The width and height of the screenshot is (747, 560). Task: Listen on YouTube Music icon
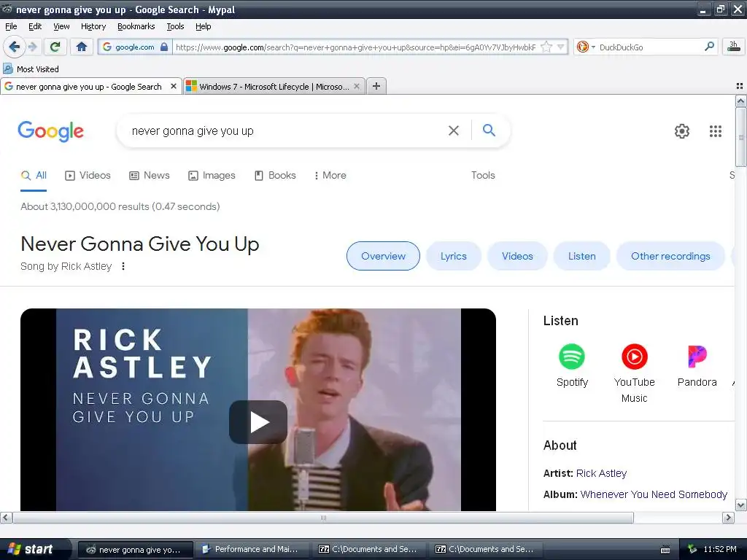635,356
